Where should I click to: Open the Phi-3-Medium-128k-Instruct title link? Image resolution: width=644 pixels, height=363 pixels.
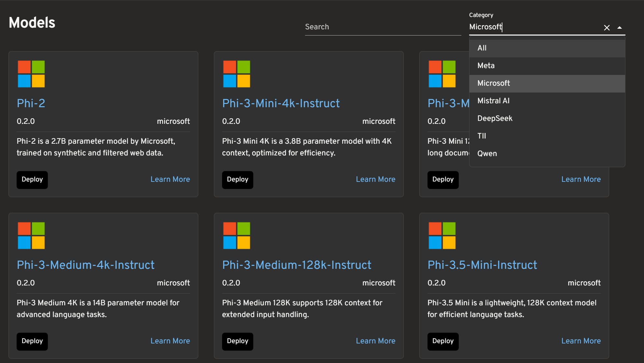pos(297,265)
